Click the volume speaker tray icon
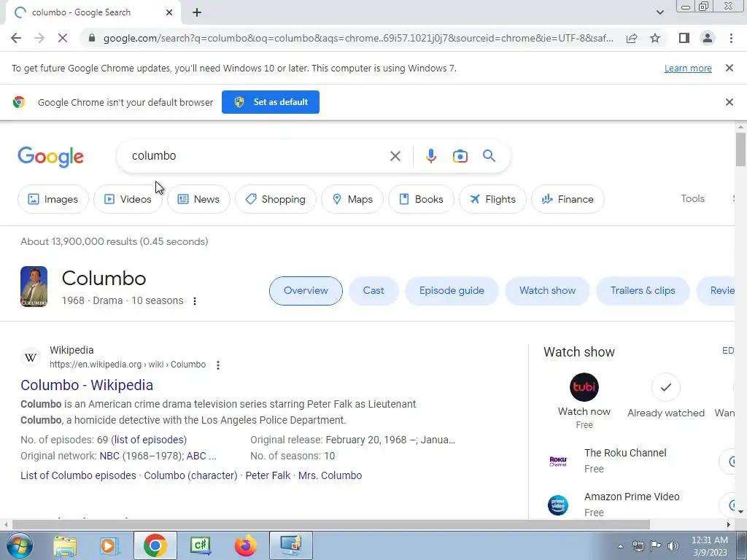Viewport: 747px width, 560px height. coord(673,546)
